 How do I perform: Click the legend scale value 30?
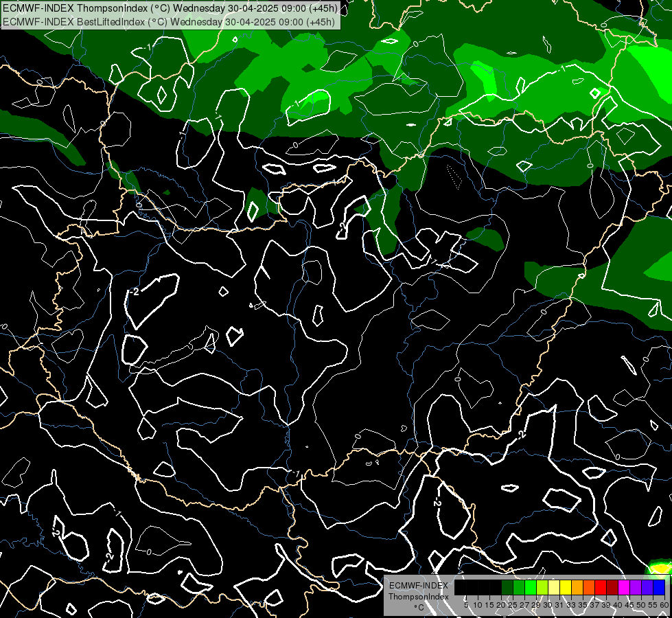pos(548,605)
